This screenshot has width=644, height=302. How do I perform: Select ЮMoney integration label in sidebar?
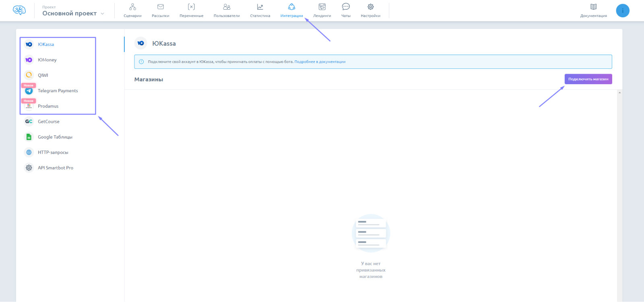[47, 60]
